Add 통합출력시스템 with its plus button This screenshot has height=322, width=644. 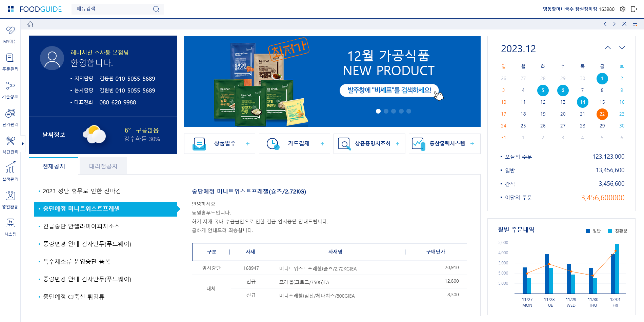[x=472, y=144]
